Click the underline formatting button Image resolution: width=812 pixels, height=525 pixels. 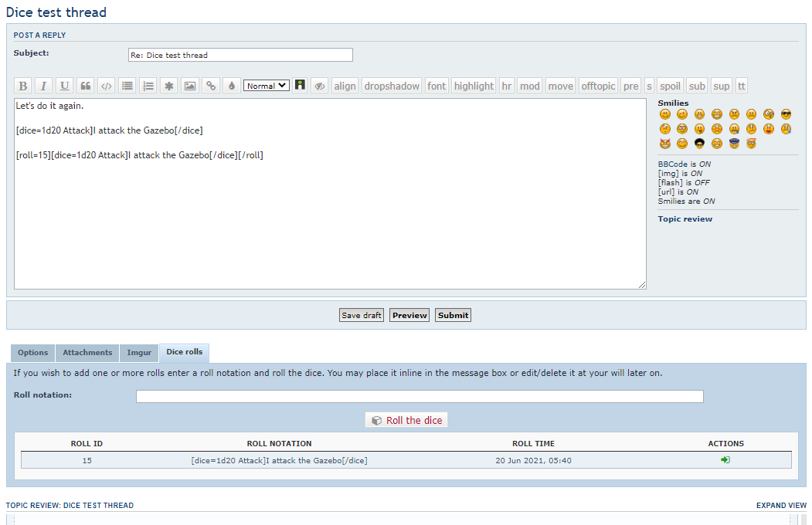pos(65,86)
